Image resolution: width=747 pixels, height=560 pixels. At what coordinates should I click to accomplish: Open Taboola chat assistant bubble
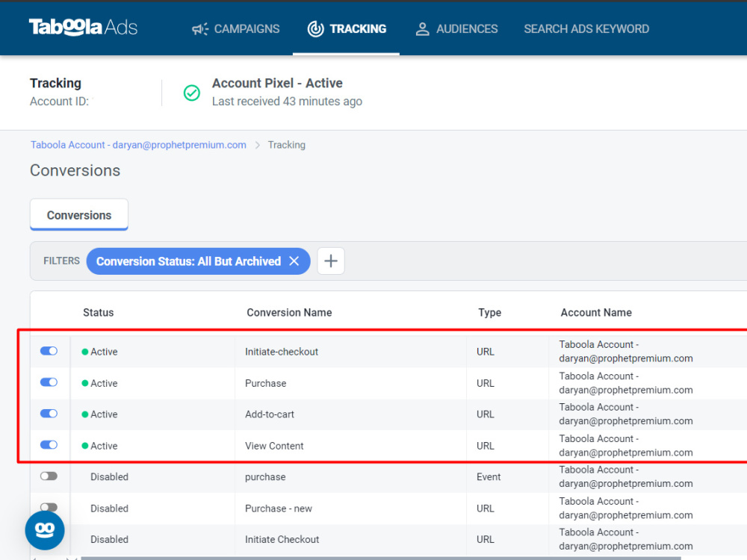(45, 530)
